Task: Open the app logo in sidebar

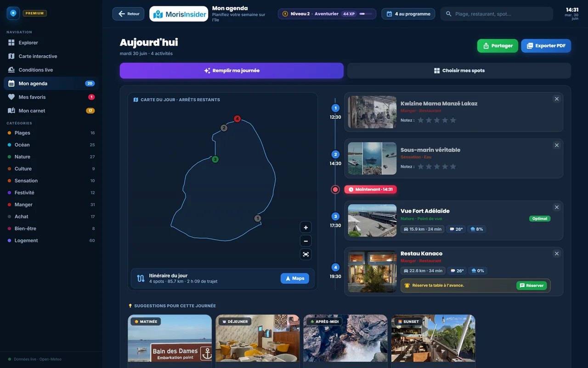Action: click(x=13, y=13)
